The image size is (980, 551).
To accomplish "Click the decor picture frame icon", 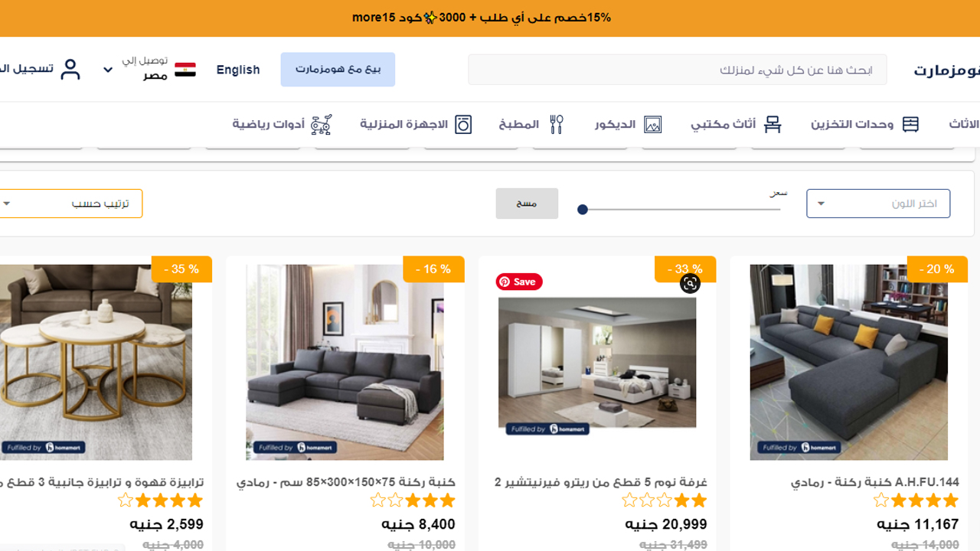I will point(652,124).
